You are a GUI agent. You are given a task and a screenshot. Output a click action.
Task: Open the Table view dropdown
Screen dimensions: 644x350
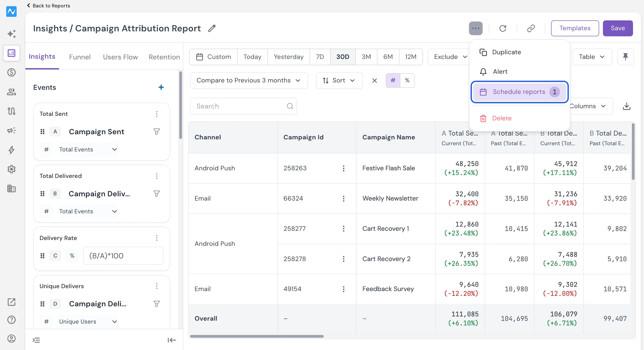pyautogui.click(x=592, y=57)
